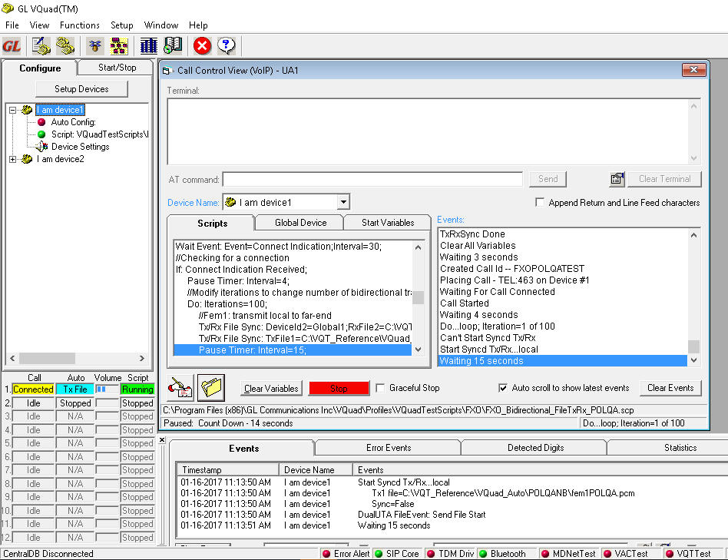Click the phone icon of I am device2
Image resolution: width=728 pixels, height=560 pixels.
pyautogui.click(x=27, y=159)
